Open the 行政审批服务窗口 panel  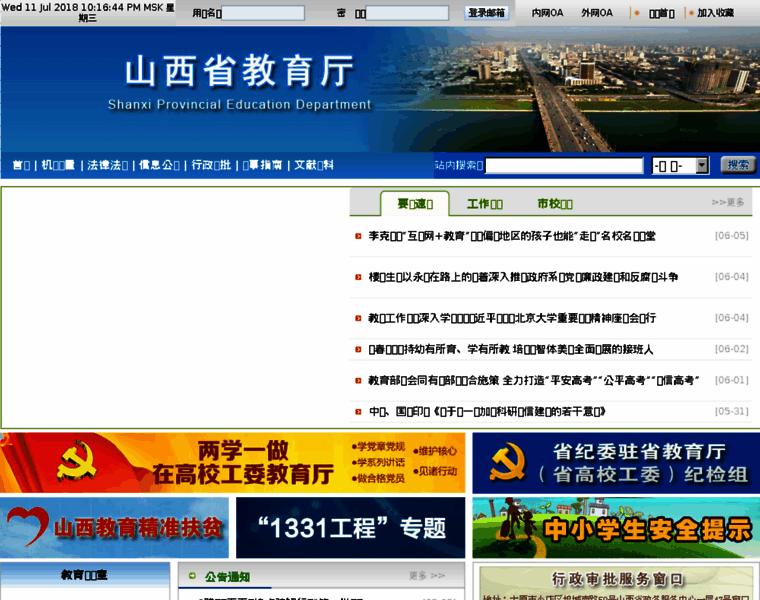617,583
